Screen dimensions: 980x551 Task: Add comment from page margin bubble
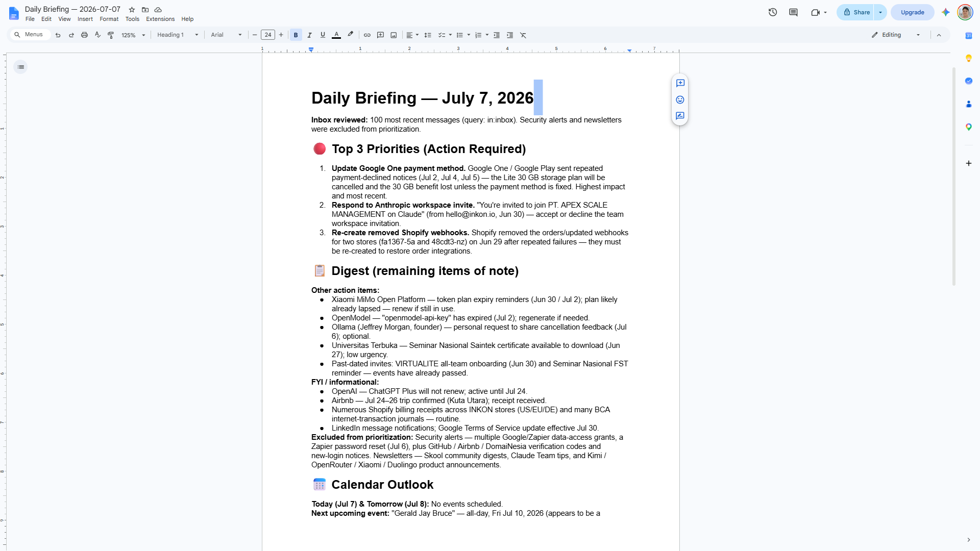pos(680,83)
